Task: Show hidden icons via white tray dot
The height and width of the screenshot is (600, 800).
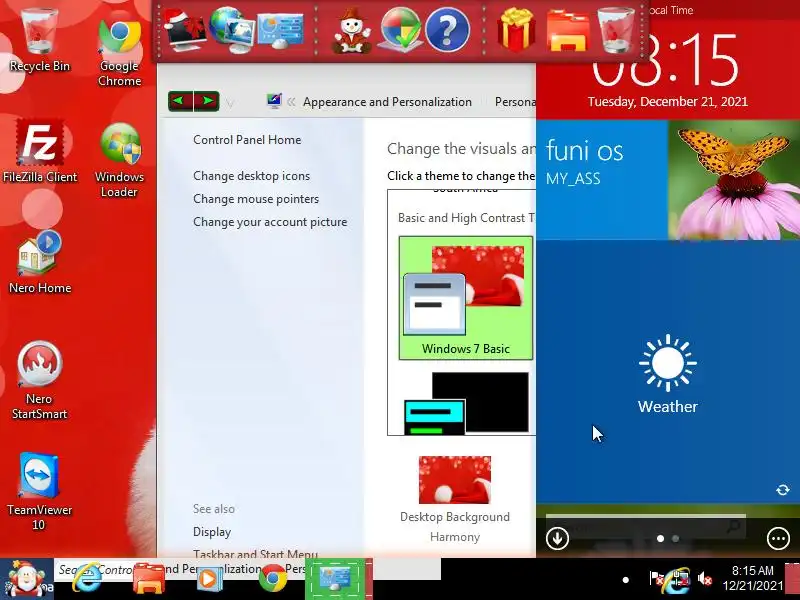Action: click(626, 580)
